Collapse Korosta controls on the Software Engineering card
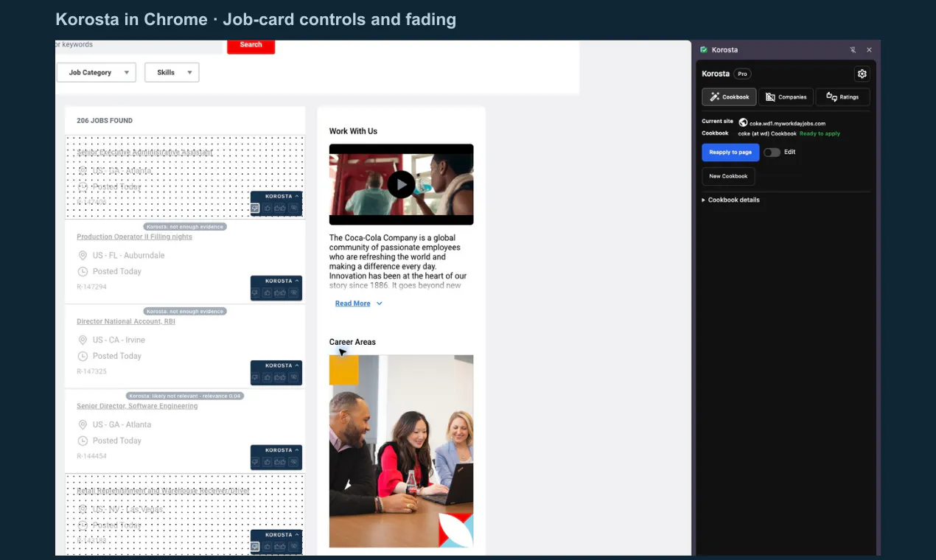936x560 pixels. [297, 450]
